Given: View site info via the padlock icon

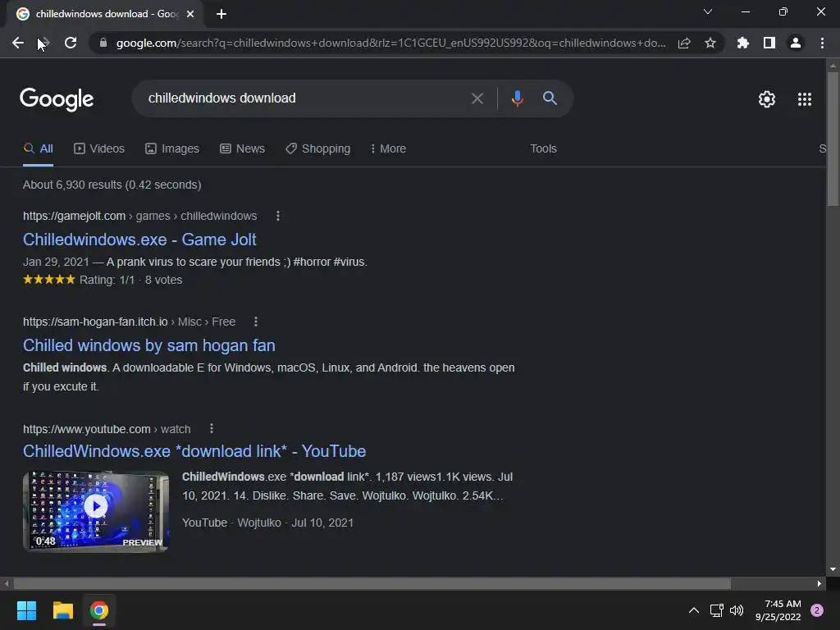Looking at the screenshot, I should pos(103,43).
